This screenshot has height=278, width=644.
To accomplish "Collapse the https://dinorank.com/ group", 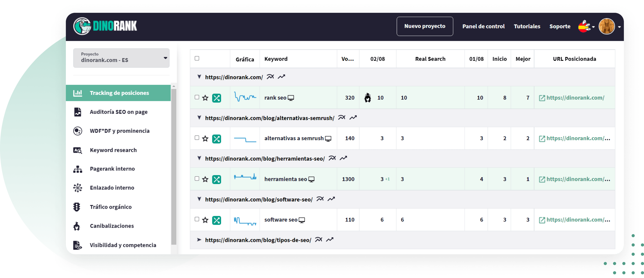I will point(199,77).
